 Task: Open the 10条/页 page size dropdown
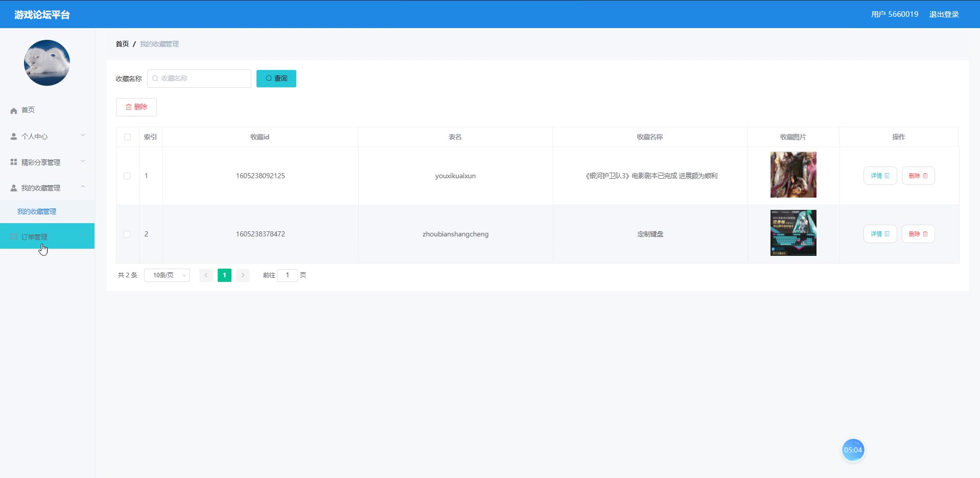167,275
